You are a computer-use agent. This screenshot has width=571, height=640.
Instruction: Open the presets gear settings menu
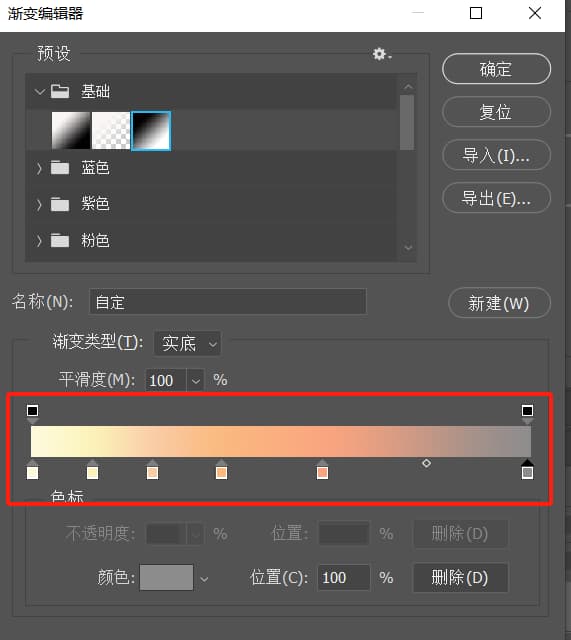tap(382, 54)
